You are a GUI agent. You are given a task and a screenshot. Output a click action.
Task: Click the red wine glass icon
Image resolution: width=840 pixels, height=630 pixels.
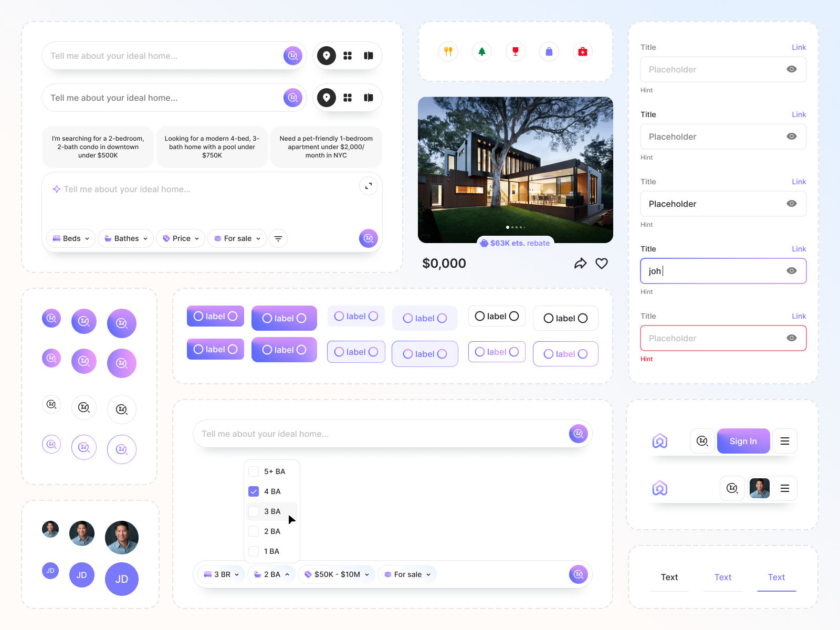coord(516,51)
